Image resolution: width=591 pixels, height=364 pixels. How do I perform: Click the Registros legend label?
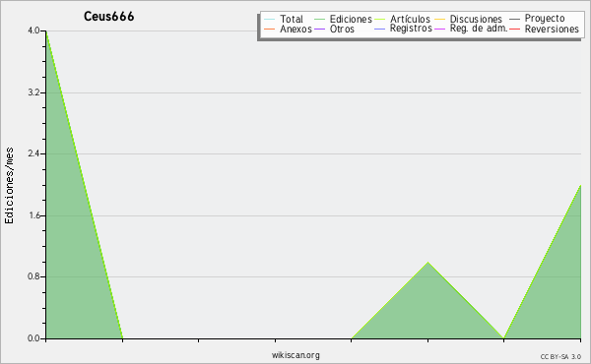click(411, 29)
